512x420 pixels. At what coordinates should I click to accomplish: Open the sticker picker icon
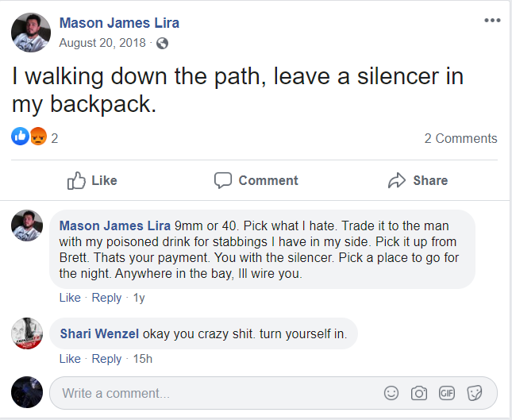coord(475,393)
